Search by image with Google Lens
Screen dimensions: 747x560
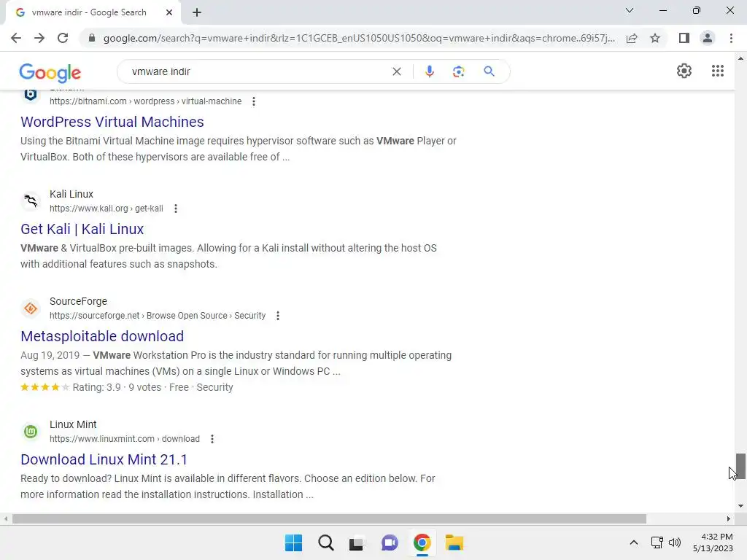click(x=458, y=71)
